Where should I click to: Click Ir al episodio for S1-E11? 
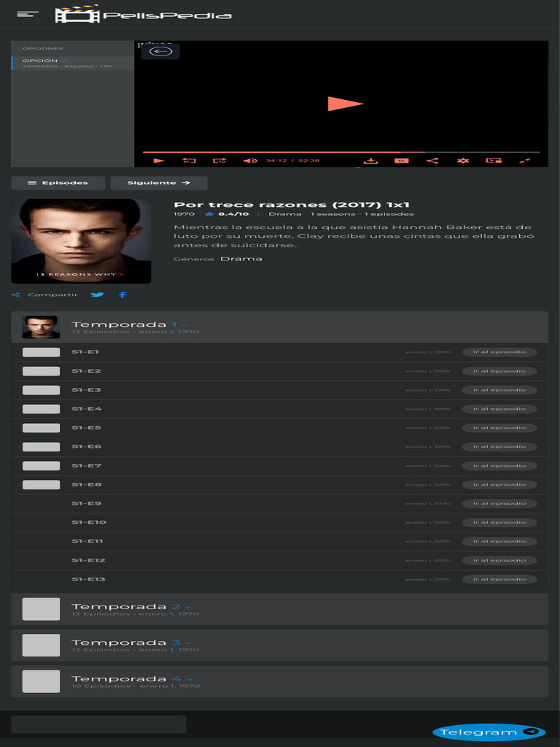499,541
